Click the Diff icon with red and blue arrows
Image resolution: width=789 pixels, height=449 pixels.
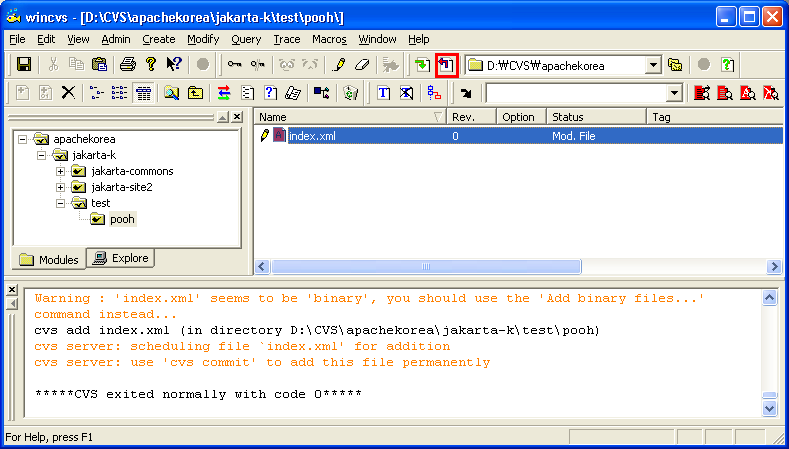(224, 93)
